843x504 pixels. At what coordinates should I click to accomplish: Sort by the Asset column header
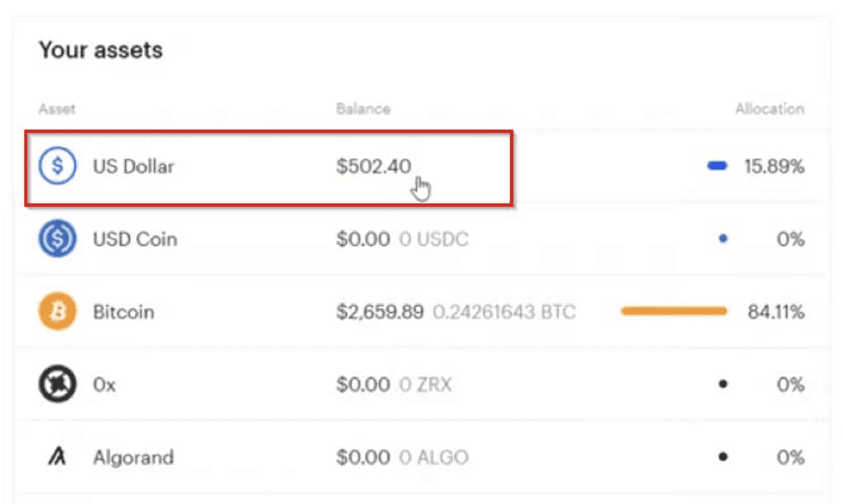pos(57,109)
